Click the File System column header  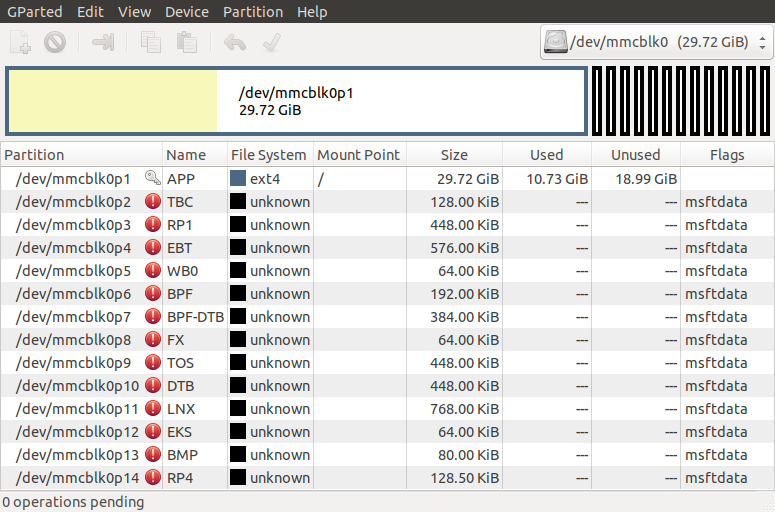[270, 155]
